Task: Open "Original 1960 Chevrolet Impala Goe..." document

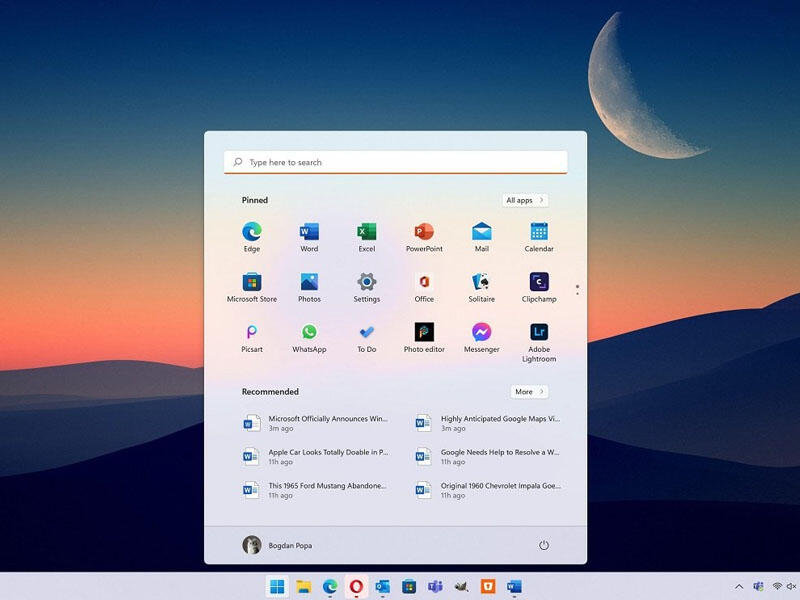Action: coord(487,490)
